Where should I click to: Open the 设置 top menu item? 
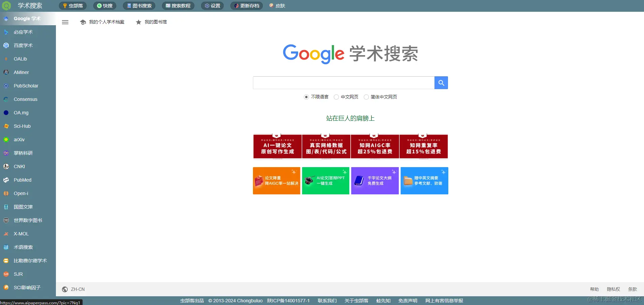(x=213, y=6)
